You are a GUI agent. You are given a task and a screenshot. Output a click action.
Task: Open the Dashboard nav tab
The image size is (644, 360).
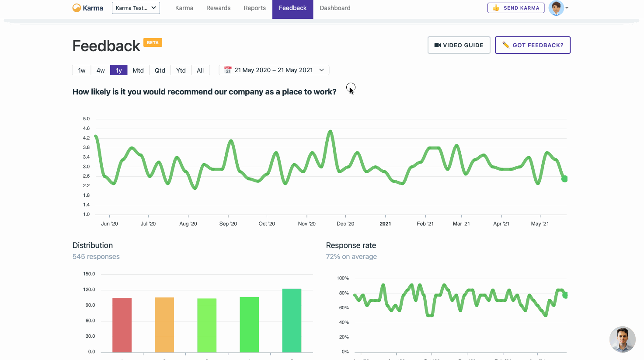335,8
